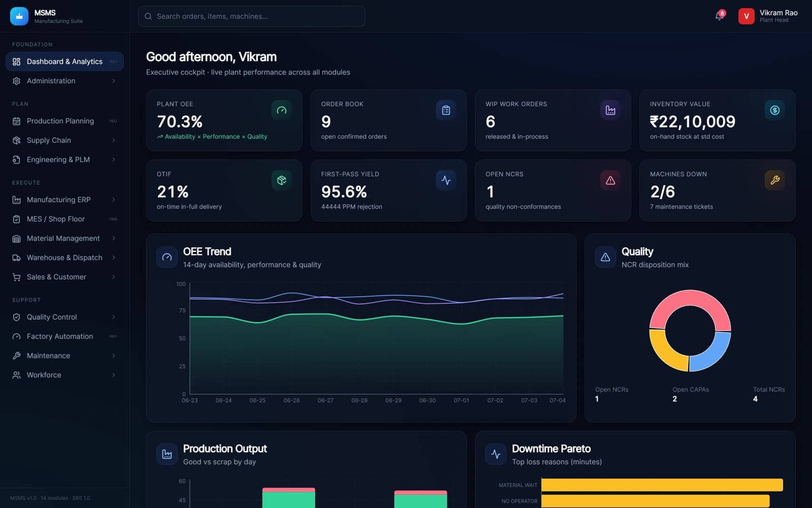Click the OEE Trend gauge icon
Viewport: 812px width, 508px height.
tap(167, 257)
